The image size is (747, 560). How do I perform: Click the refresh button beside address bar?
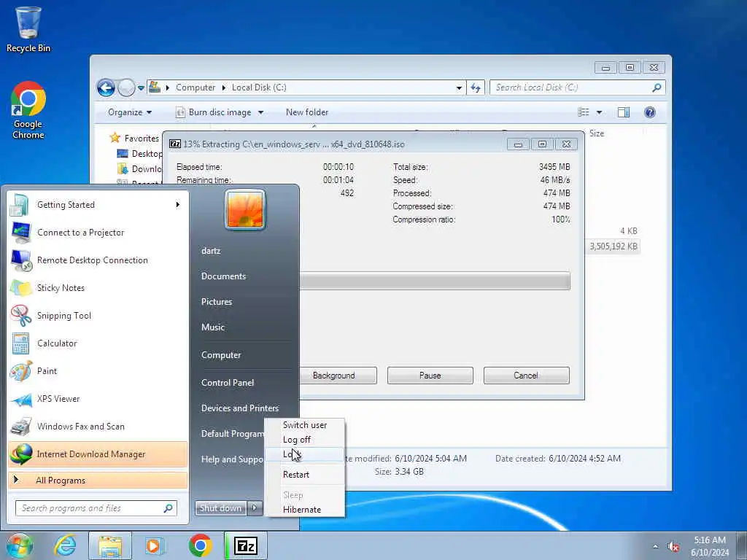(476, 87)
